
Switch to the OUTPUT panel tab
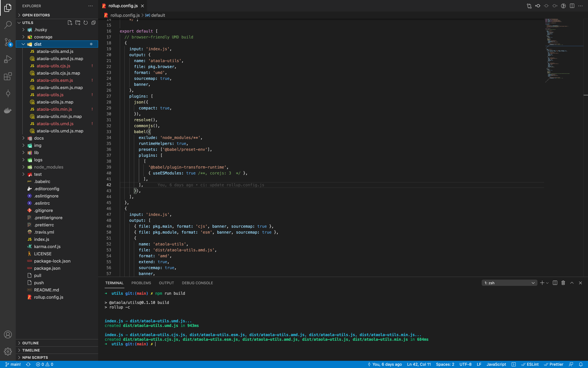166,283
